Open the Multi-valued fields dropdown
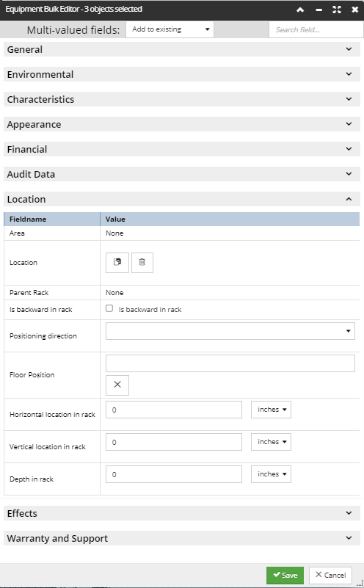The height and width of the screenshot is (588, 364). point(170,29)
